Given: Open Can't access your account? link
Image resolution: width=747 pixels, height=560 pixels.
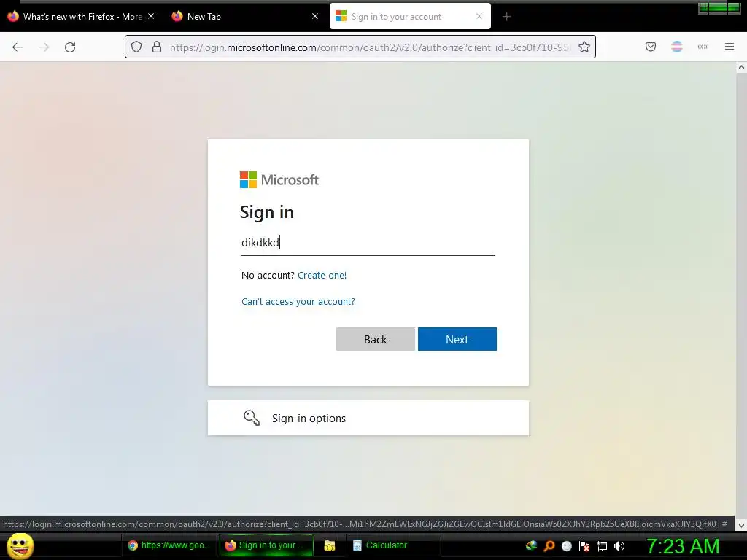Looking at the screenshot, I should pyautogui.click(x=298, y=301).
